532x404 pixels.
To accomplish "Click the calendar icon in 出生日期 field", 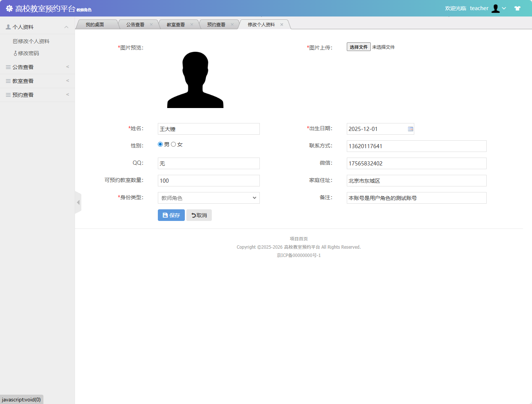I will pyautogui.click(x=410, y=129).
